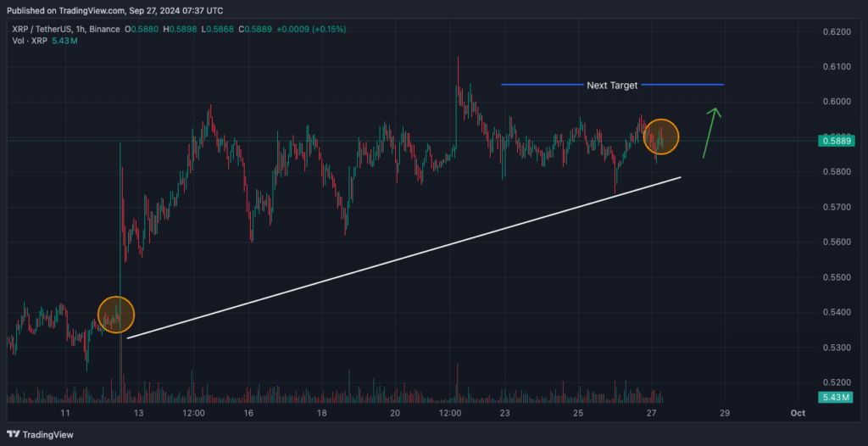This screenshot has height=446, width=868.
Task: Select the white ascending trendline
Action: (403, 258)
